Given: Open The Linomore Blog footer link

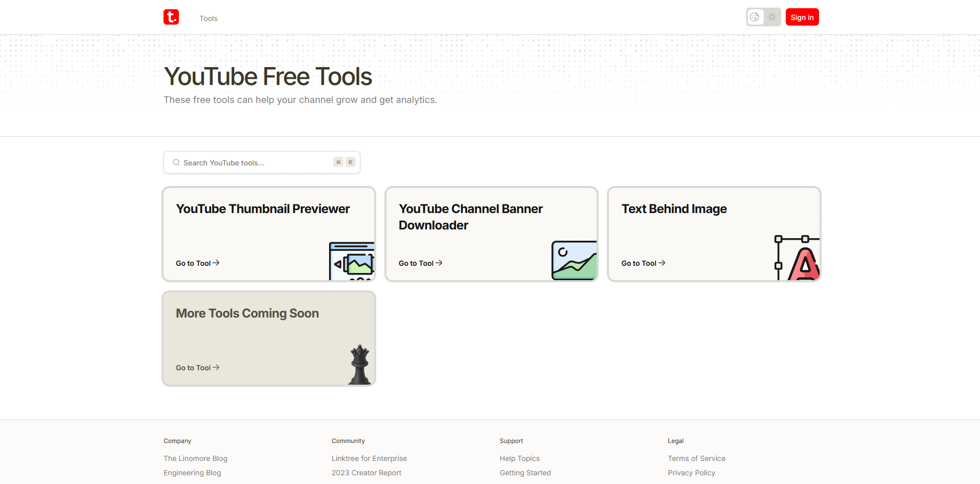Looking at the screenshot, I should (195, 458).
